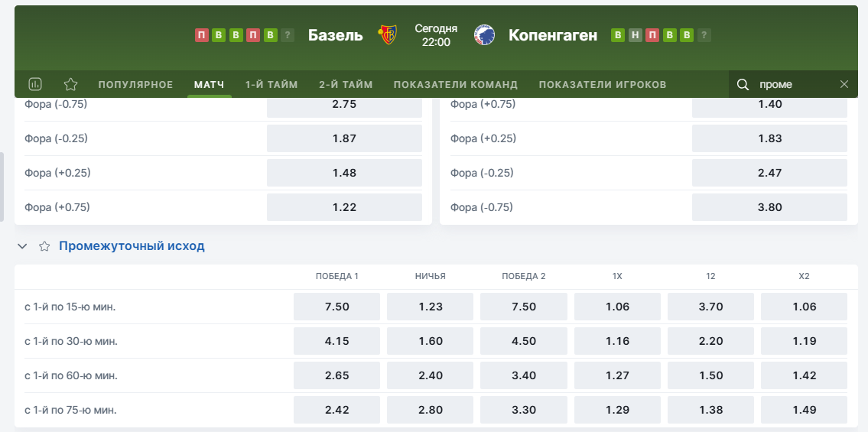Click the search magnifier icon
This screenshot has height=432, width=868.
[743, 84]
